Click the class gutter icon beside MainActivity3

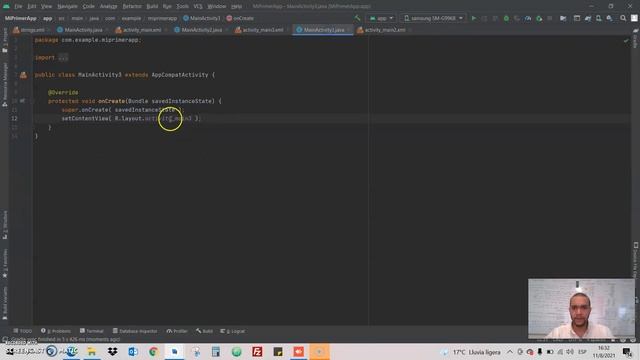pos(23,75)
